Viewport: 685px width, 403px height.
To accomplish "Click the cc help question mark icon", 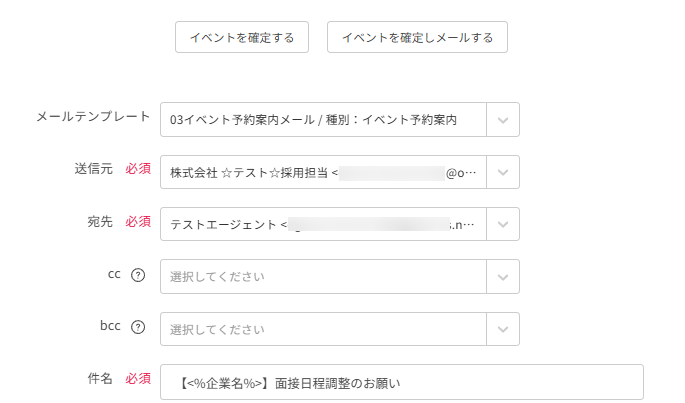I will coord(138,276).
